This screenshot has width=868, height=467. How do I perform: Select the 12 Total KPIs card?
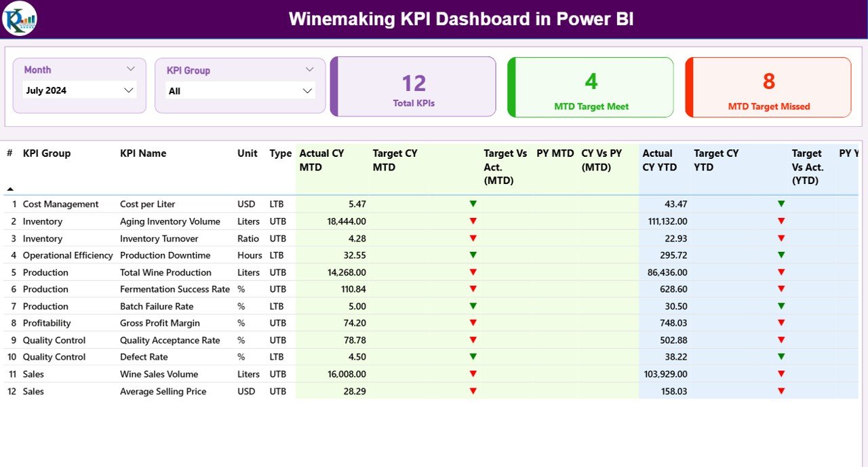[x=413, y=86]
